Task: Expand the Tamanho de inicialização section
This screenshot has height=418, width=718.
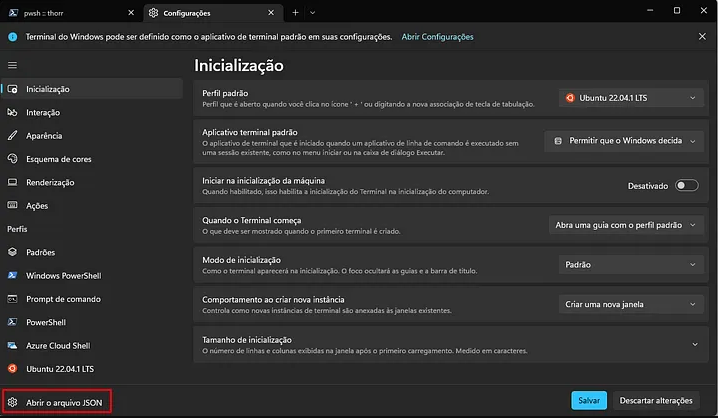Action: [x=695, y=344]
